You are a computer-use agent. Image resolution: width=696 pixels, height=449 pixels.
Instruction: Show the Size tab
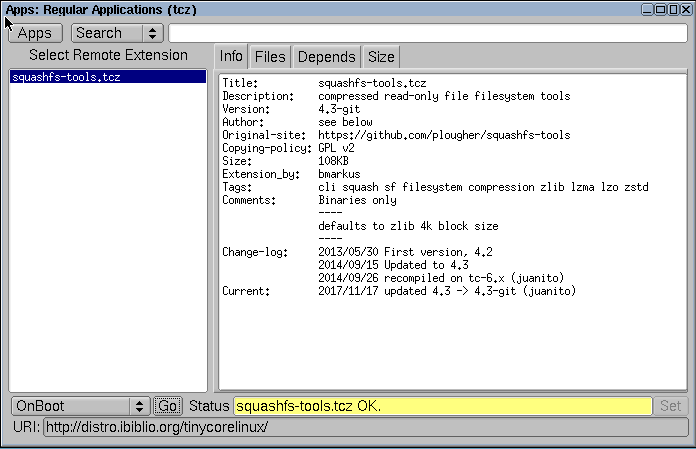(x=381, y=57)
